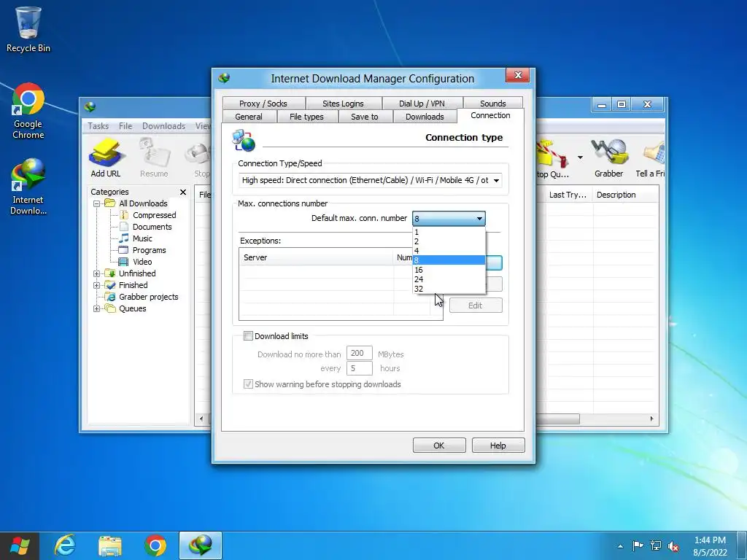Image resolution: width=747 pixels, height=560 pixels.
Task: Switch to the File types tab
Action: point(307,117)
